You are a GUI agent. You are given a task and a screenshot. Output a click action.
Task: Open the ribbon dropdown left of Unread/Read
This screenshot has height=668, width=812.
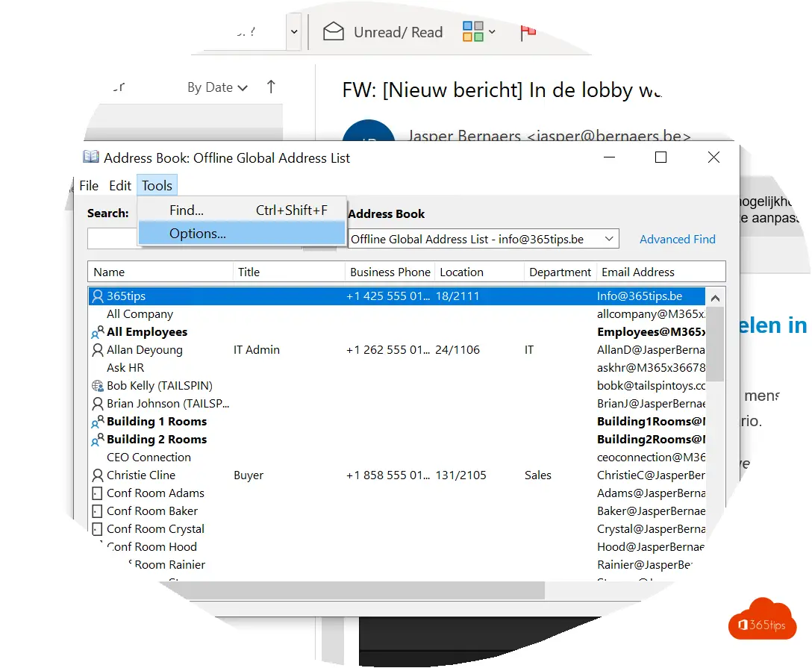(293, 32)
